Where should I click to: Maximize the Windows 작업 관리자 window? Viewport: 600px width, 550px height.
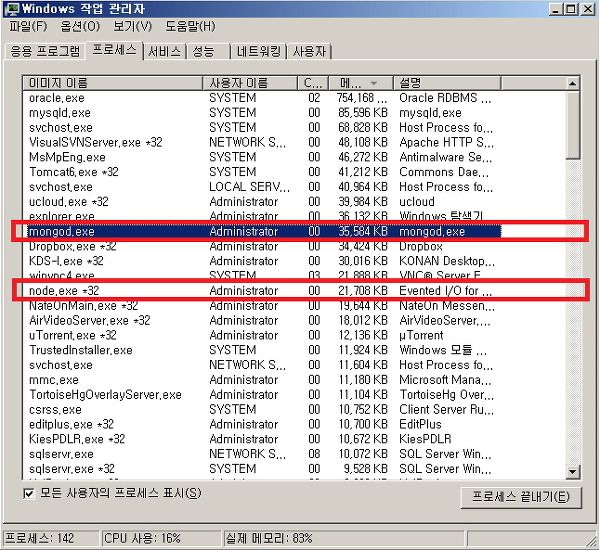[x=570, y=9]
